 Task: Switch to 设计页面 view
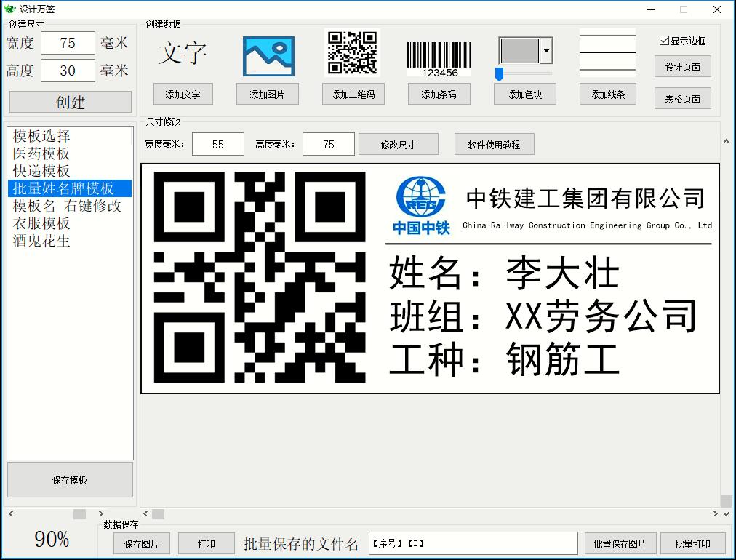pos(682,67)
